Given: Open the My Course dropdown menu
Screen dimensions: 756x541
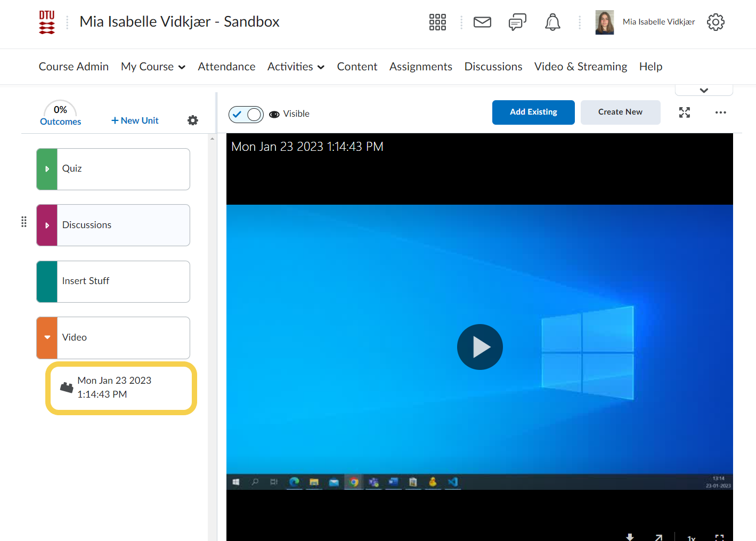Looking at the screenshot, I should (x=153, y=67).
